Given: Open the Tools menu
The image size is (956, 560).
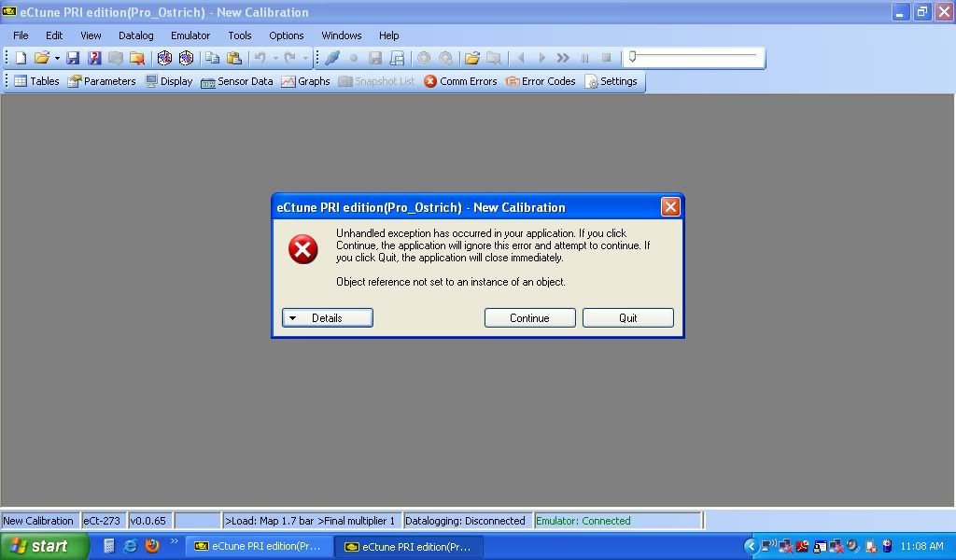Looking at the screenshot, I should point(240,35).
